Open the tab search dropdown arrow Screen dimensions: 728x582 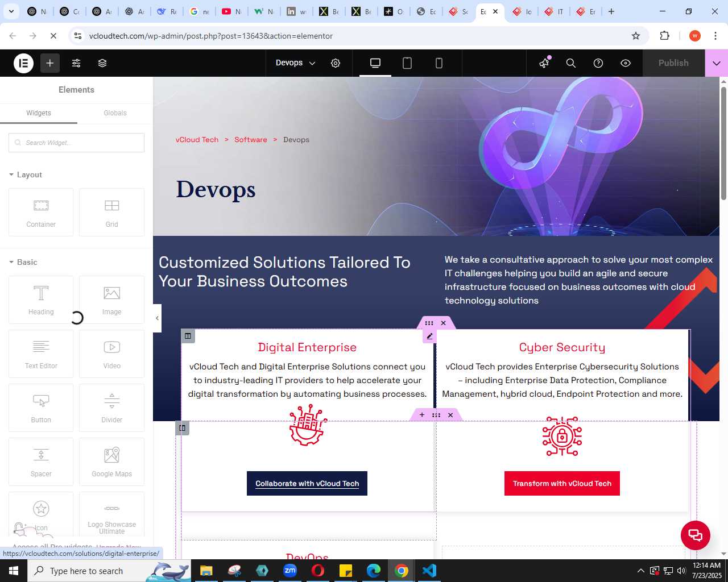(11, 11)
